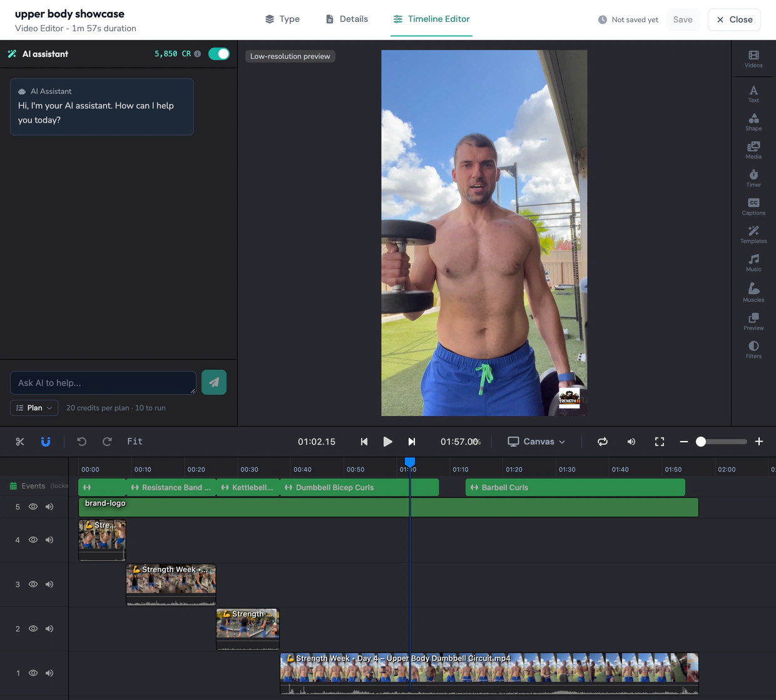This screenshot has width=776, height=700.
Task: Open the Templates panel
Action: (753, 235)
